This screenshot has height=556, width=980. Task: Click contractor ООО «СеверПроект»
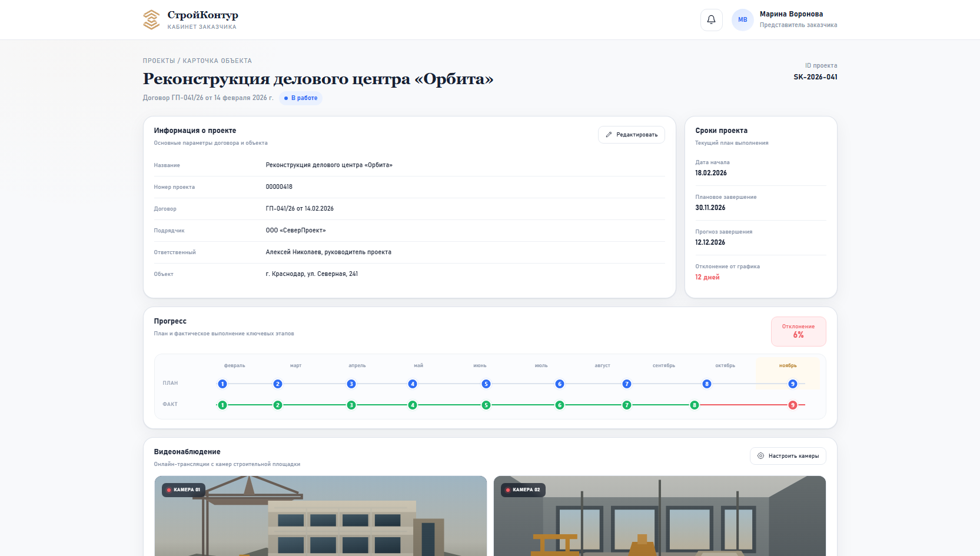tap(296, 230)
